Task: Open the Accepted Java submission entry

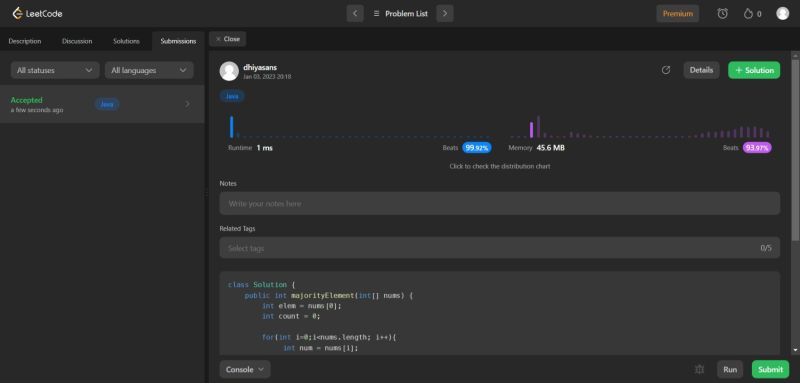Action: click(102, 104)
